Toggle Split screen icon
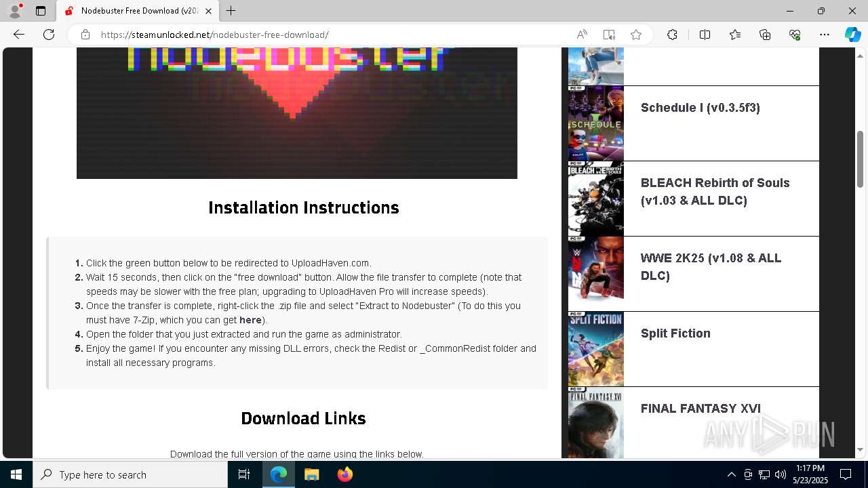 (705, 35)
